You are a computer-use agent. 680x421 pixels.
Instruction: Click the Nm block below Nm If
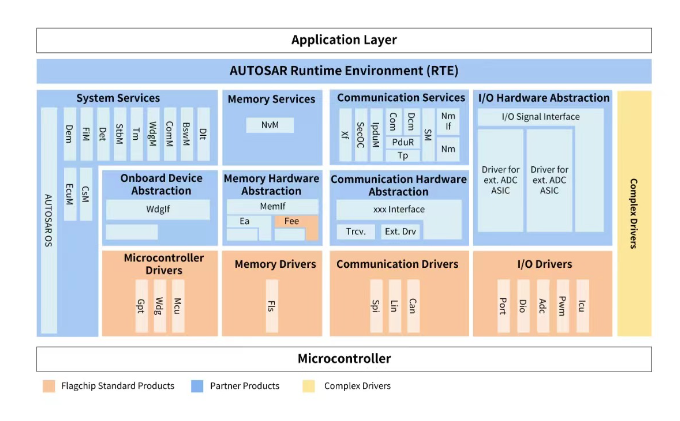coord(448,149)
